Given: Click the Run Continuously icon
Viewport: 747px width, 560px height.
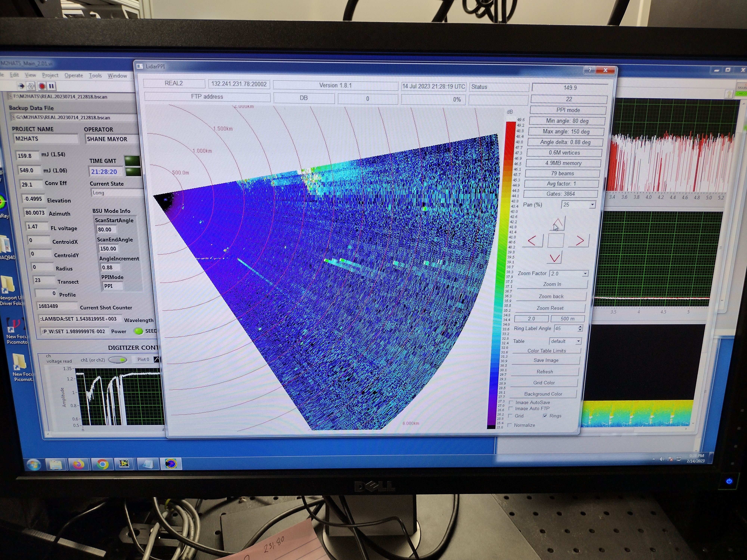Looking at the screenshot, I should point(31,86).
